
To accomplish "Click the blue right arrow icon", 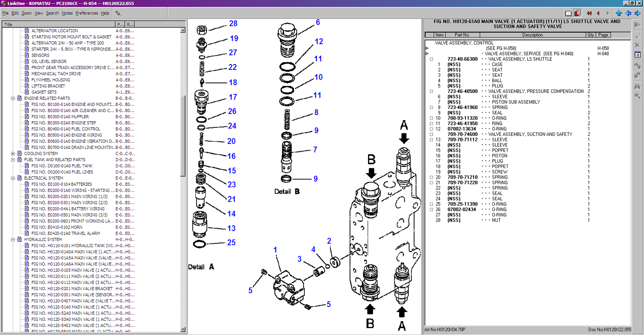I will pyautogui.click(x=637, y=13).
